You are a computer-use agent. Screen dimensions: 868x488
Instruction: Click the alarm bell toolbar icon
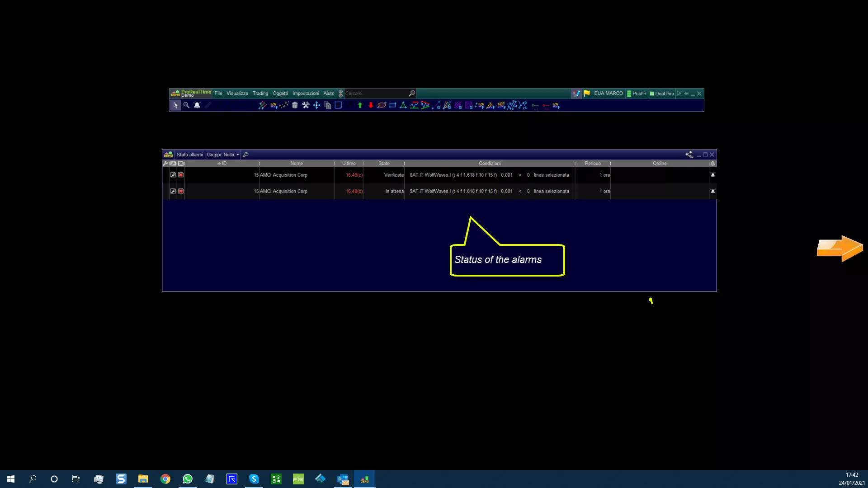tap(197, 105)
